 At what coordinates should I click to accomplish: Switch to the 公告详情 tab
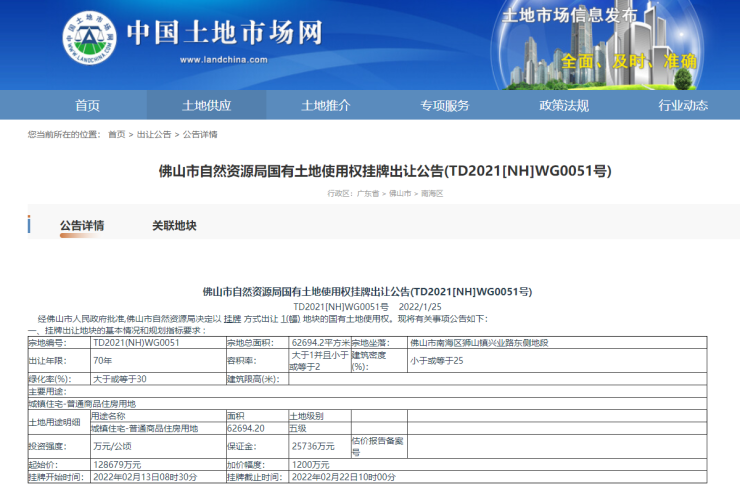click(81, 226)
